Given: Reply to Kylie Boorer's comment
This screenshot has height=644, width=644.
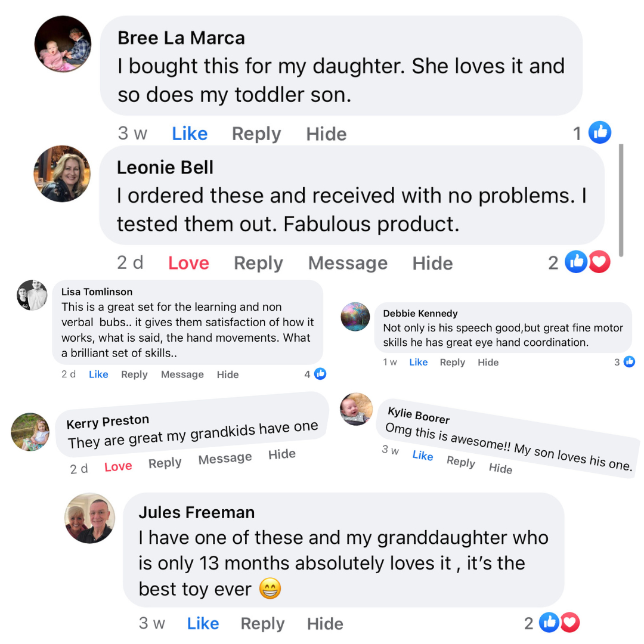Looking at the screenshot, I should [460, 462].
